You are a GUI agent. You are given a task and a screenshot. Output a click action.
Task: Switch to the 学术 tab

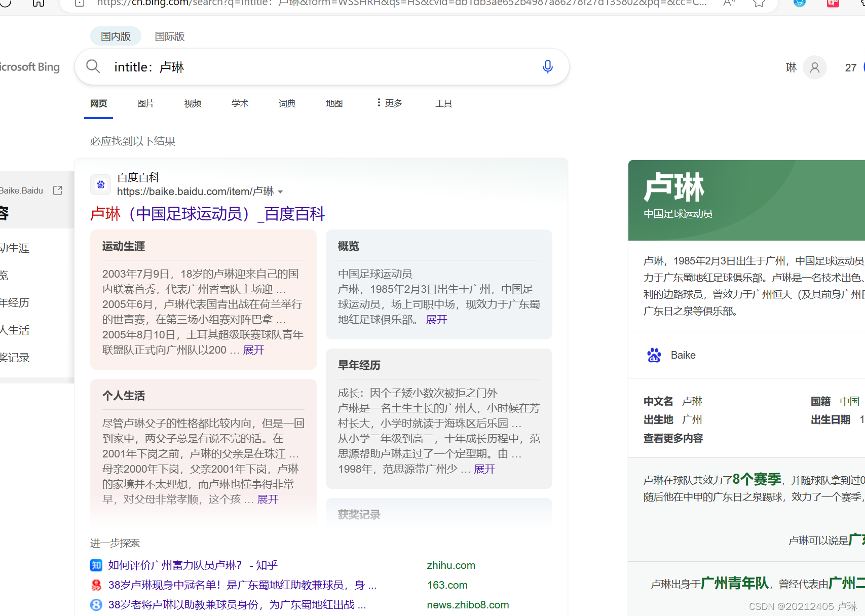240,103
